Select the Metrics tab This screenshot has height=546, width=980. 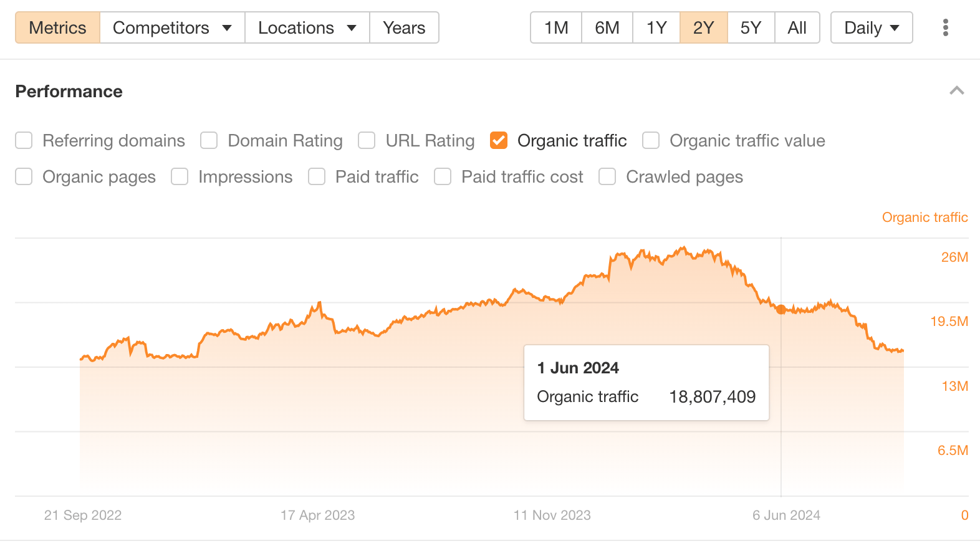coord(57,27)
